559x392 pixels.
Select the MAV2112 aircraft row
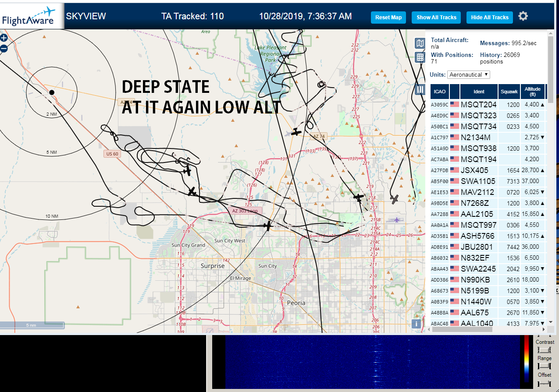coord(488,192)
